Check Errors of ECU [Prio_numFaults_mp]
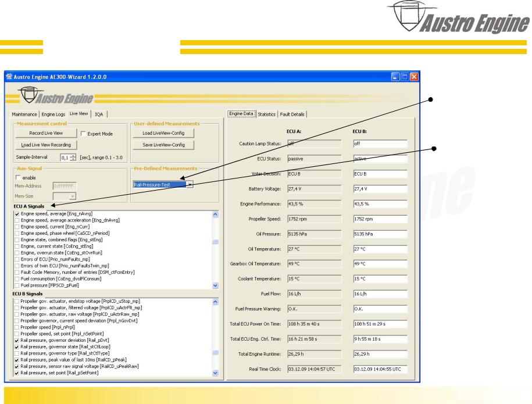The height and width of the screenshot is (404, 532). click(x=17, y=259)
